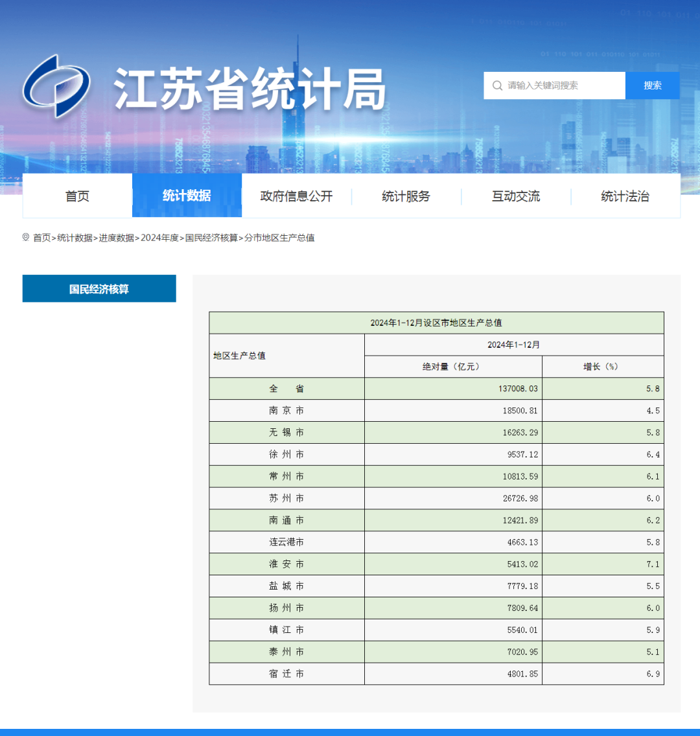Open the 首页 navigation tab

[x=77, y=196]
